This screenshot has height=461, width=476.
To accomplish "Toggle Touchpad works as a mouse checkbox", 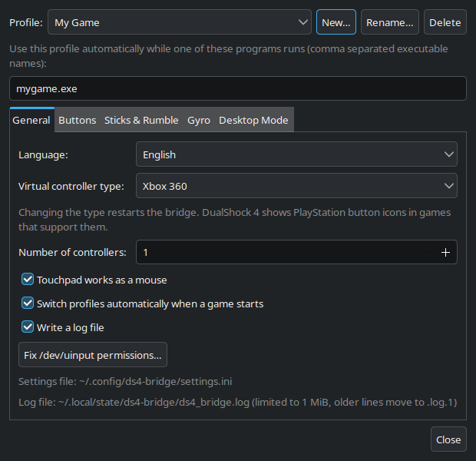I will tap(28, 279).
